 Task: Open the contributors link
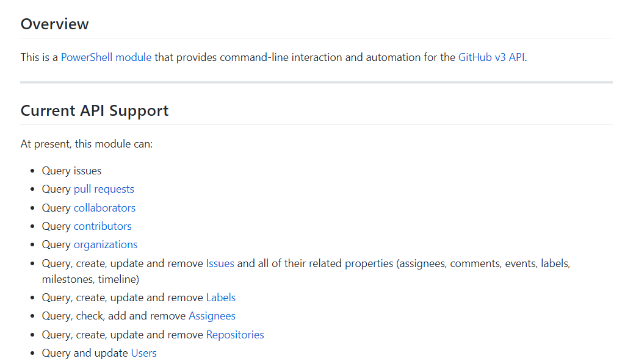[103, 226]
